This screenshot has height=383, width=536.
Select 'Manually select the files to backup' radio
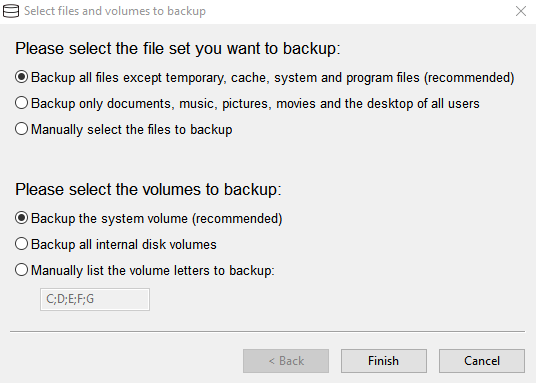coord(21,129)
